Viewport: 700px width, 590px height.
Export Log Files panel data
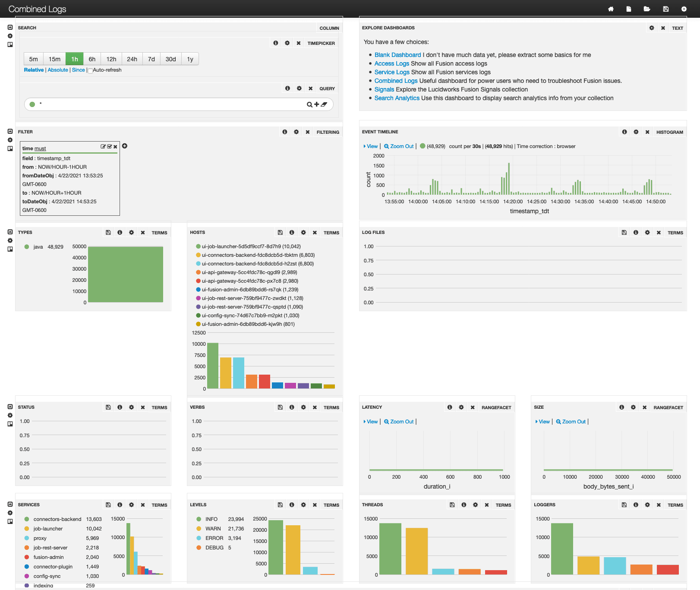click(x=624, y=233)
